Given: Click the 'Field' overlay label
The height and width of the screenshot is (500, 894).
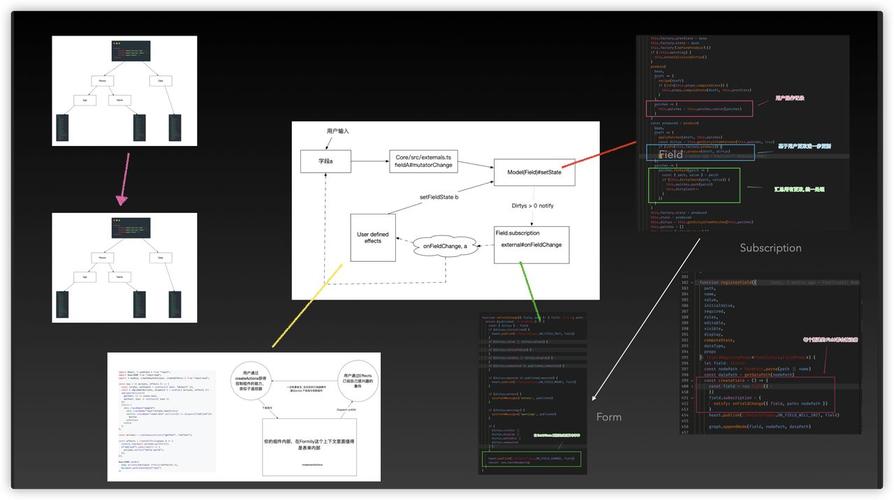Looking at the screenshot, I should click(x=670, y=155).
